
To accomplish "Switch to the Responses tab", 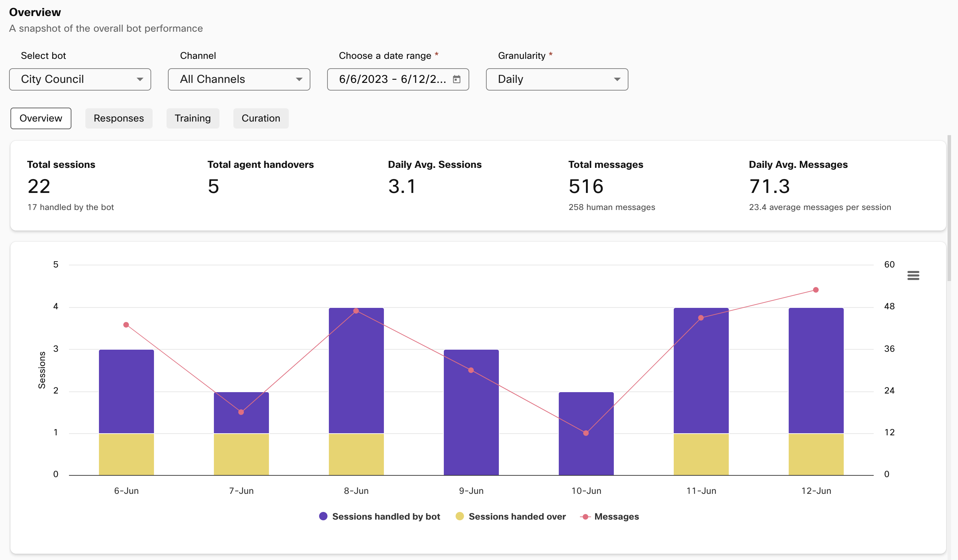I will (x=119, y=118).
